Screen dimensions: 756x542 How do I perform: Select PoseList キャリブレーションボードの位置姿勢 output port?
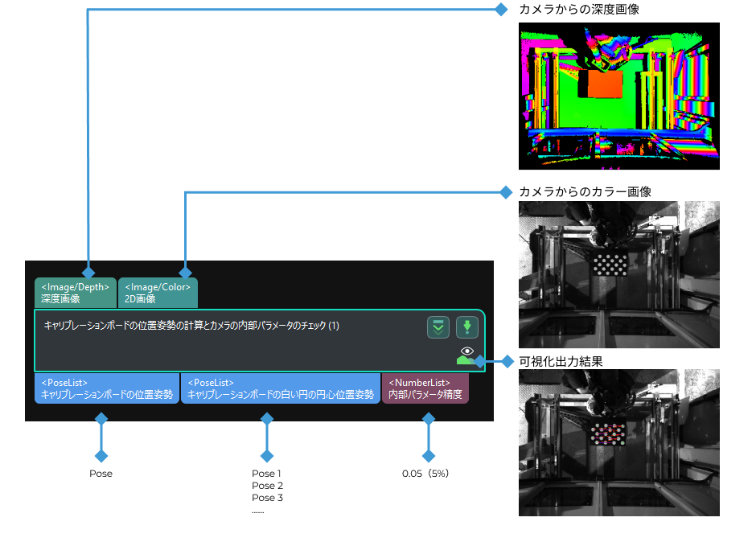[x=106, y=388]
